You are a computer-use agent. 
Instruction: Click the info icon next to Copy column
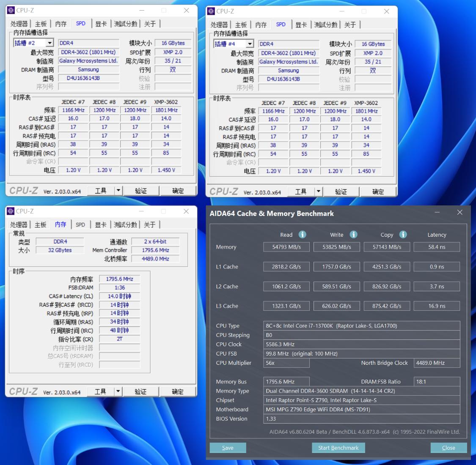tap(403, 235)
